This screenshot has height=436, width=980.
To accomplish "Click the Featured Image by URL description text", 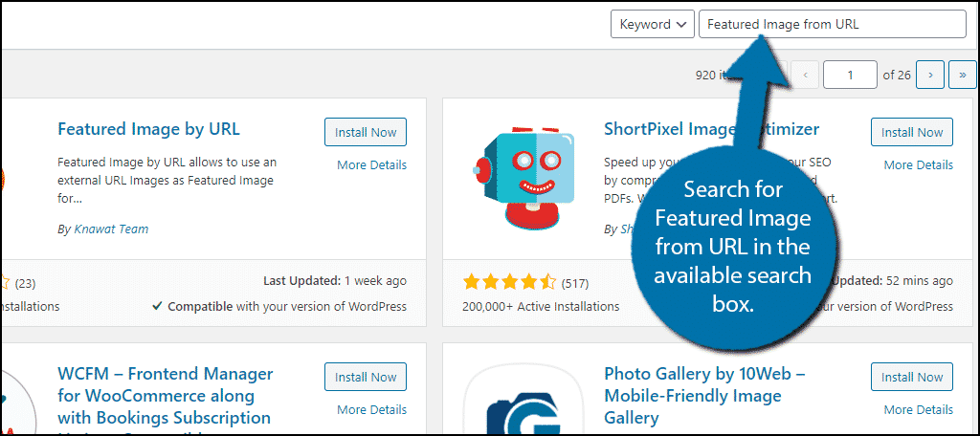I will pos(167,181).
